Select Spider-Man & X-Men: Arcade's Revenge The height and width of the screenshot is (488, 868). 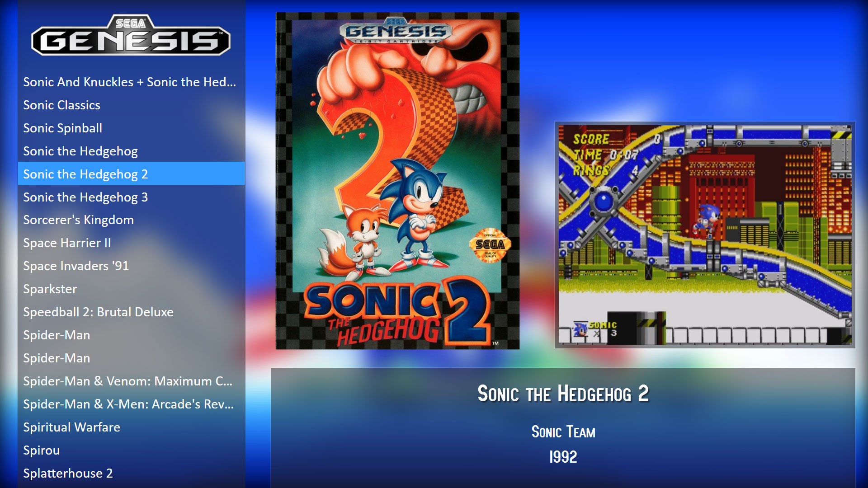pyautogui.click(x=131, y=404)
